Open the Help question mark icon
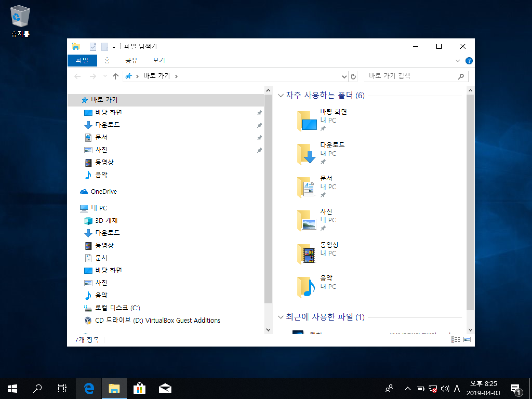 (x=469, y=61)
